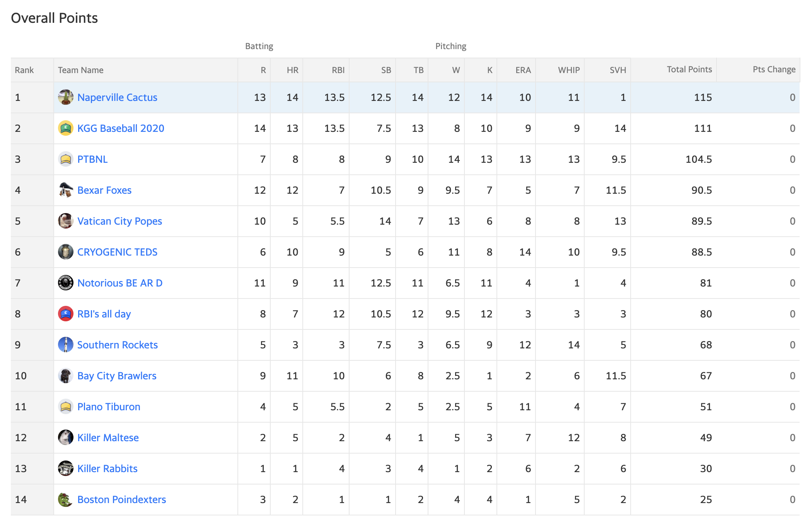
Task: Click the RBI's all day red cap icon
Action: click(x=66, y=314)
